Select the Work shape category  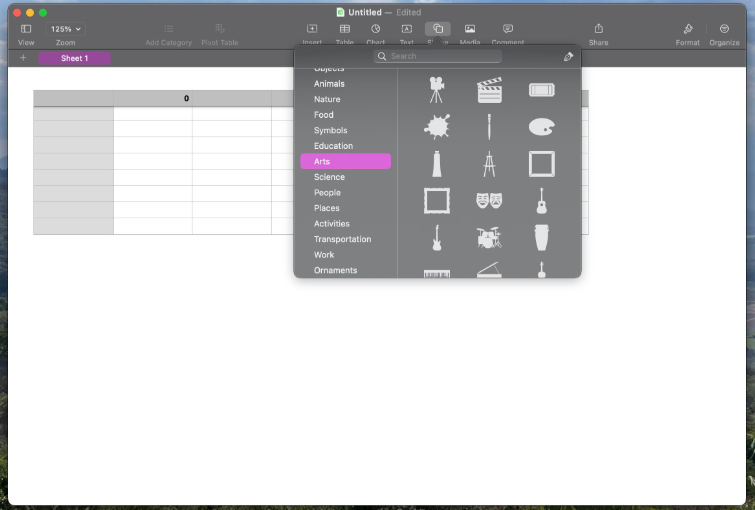pyautogui.click(x=346, y=255)
